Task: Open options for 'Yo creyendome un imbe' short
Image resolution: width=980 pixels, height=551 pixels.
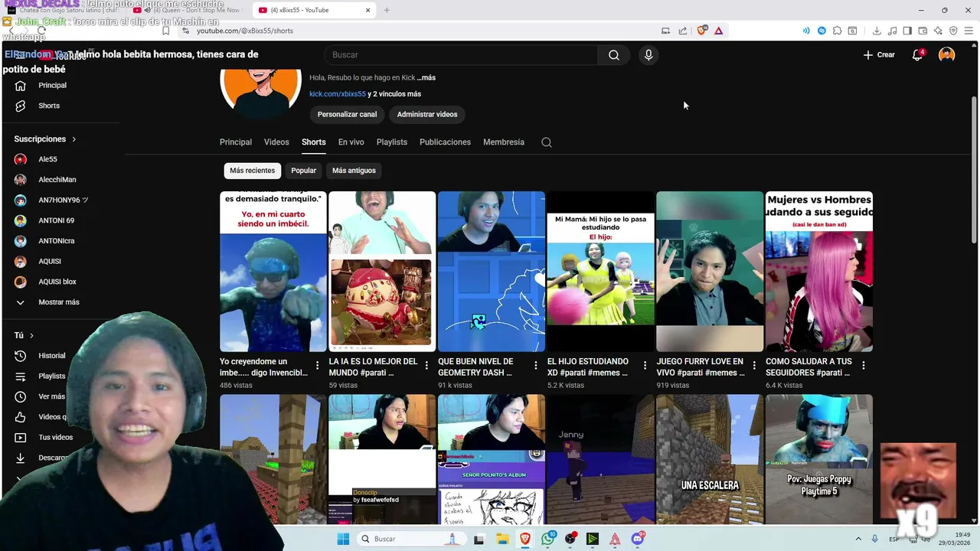Action: (317, 366)
